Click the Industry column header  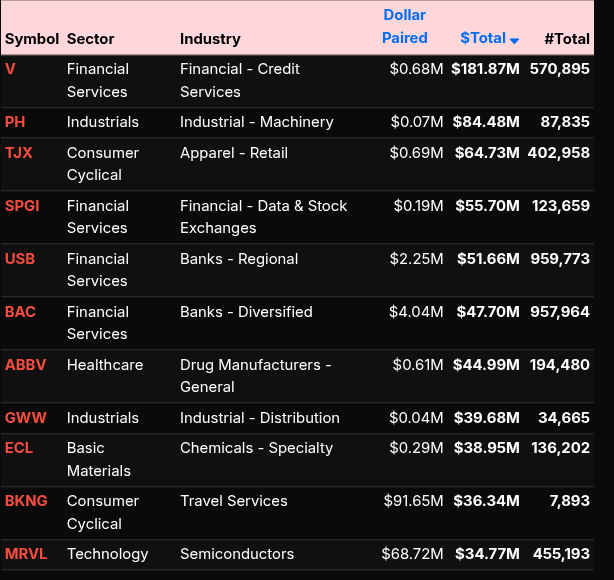click(210, 39)
